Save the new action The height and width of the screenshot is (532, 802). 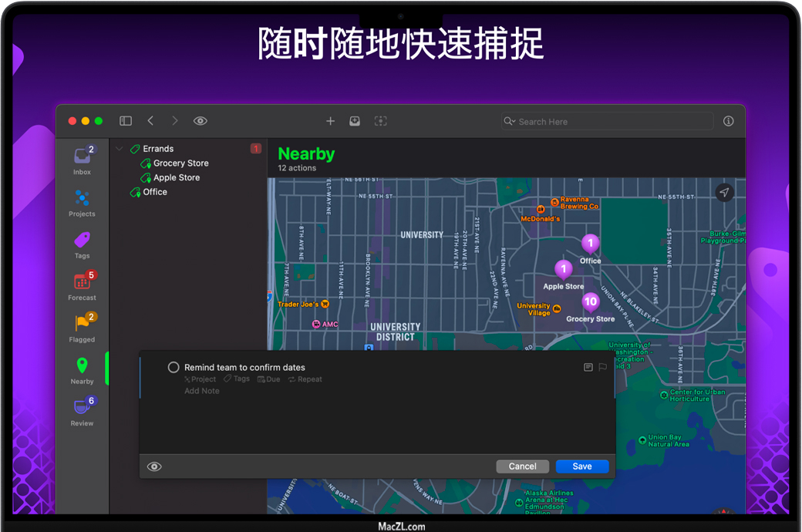[581, 466]
